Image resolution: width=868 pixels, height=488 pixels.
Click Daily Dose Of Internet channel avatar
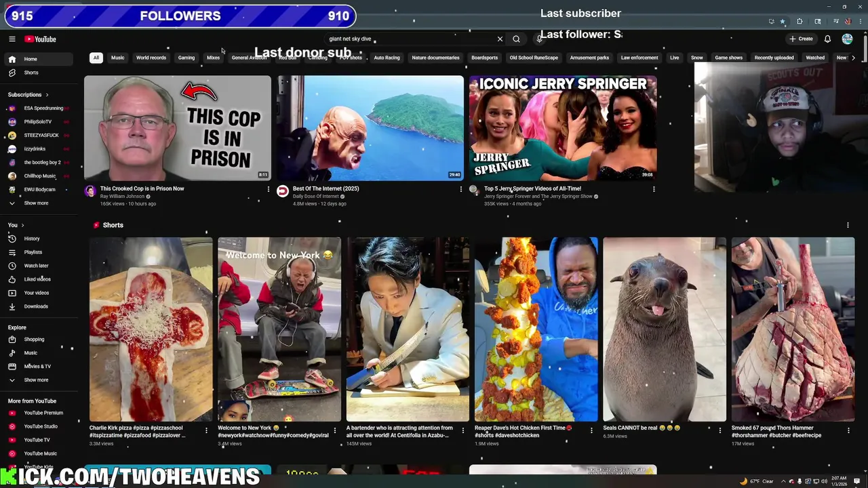pos(283,191)
